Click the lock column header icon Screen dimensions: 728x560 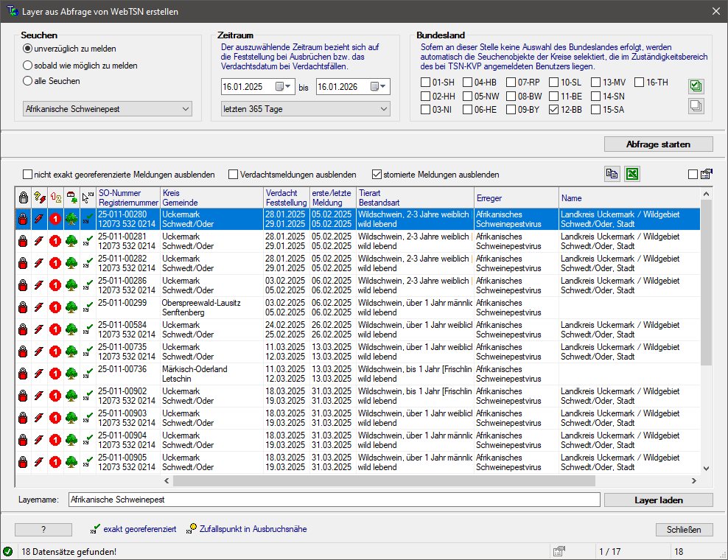[x=24, y=197]
